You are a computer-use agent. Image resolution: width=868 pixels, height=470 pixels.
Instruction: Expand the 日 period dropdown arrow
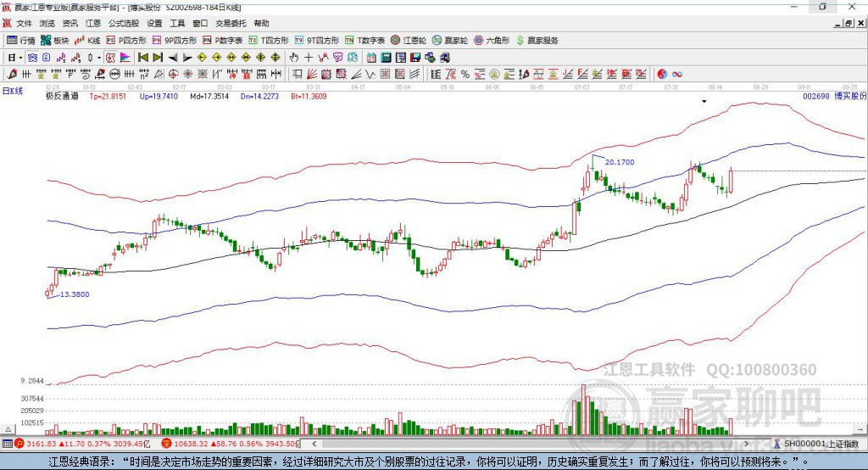20,58
